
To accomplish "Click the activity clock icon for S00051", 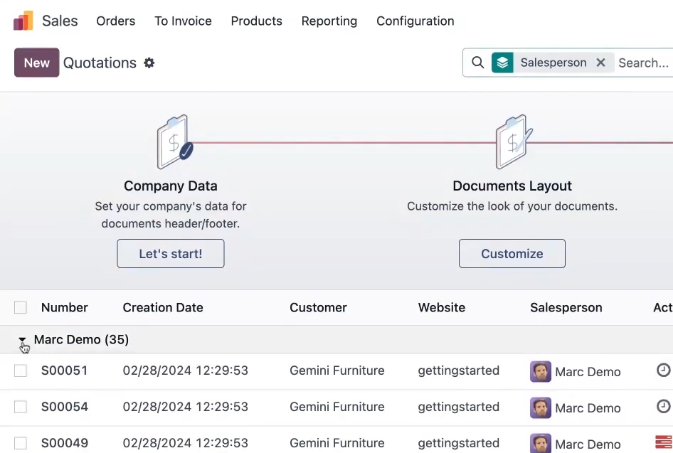I will (x=664, y=370).
